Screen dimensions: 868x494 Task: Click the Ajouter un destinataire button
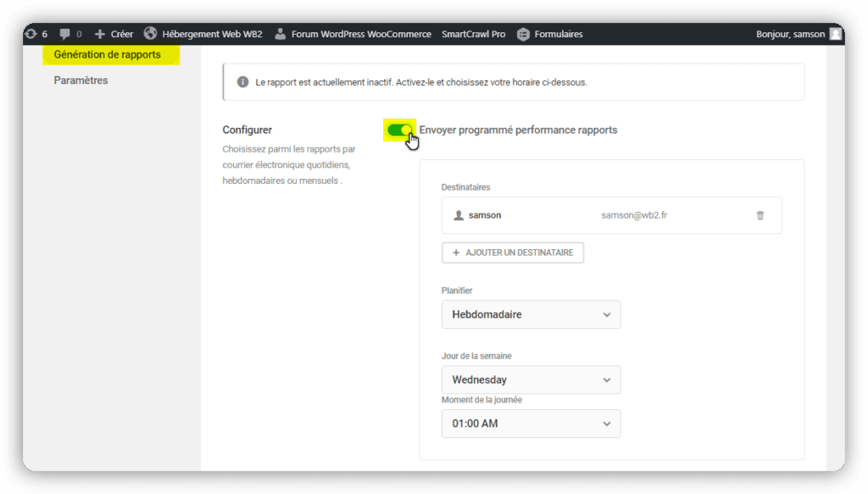pos(512,253)
